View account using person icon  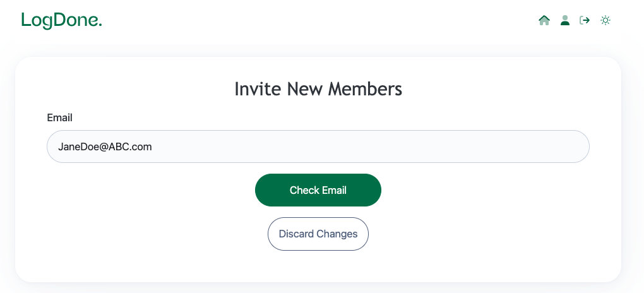pyautogui.click(x=565, y=20)
